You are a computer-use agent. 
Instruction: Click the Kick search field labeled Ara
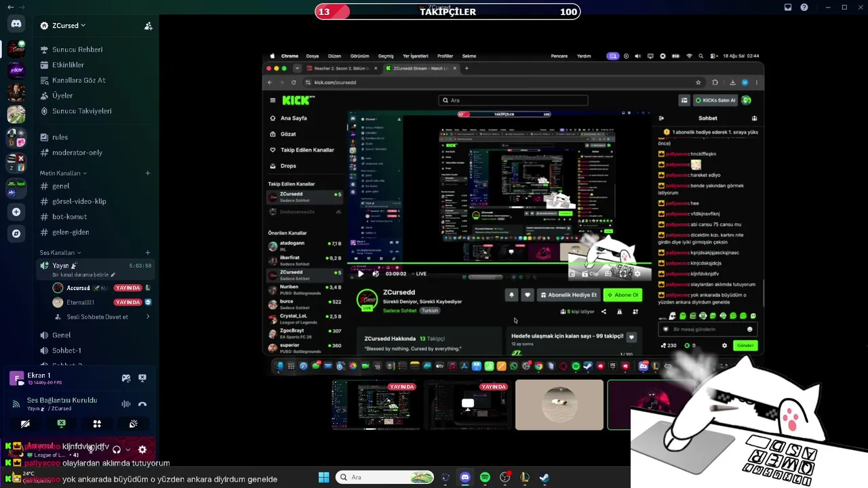coord(513,100)
